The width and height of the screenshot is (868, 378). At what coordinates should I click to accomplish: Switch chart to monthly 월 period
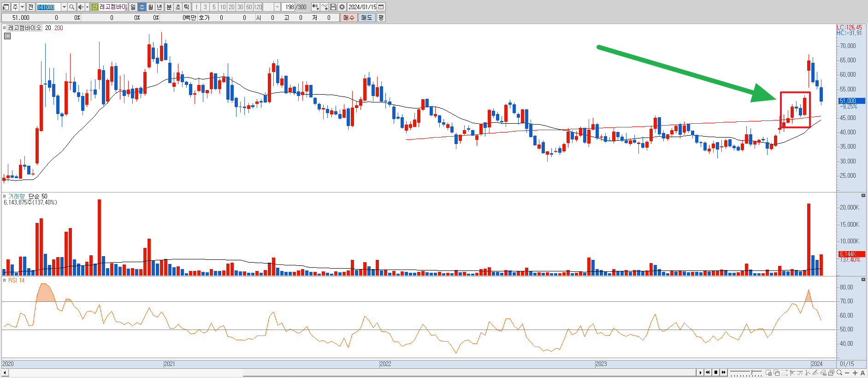point(151,7)
